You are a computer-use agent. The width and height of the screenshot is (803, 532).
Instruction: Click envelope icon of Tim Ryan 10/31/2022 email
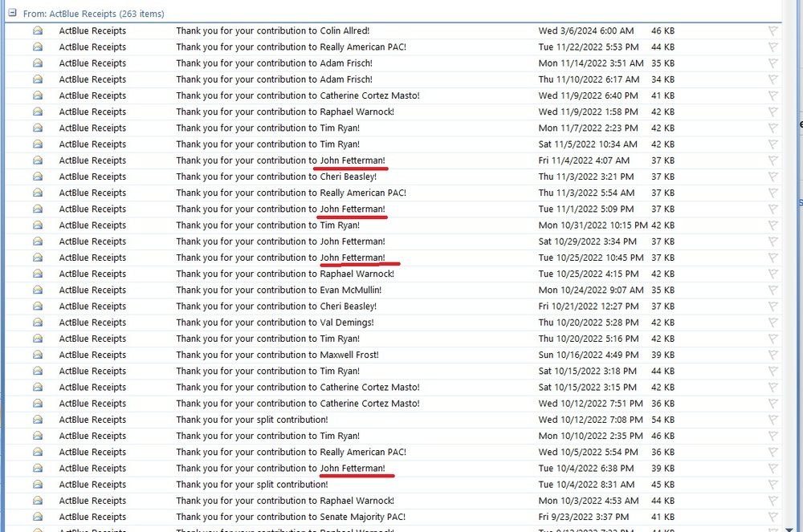pyautogui.click(x=38, y=225)
